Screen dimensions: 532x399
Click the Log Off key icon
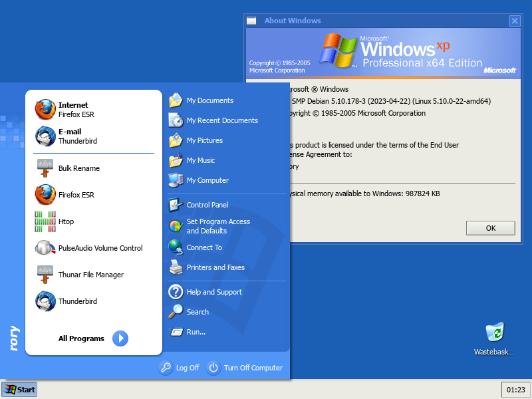(166, 368)
